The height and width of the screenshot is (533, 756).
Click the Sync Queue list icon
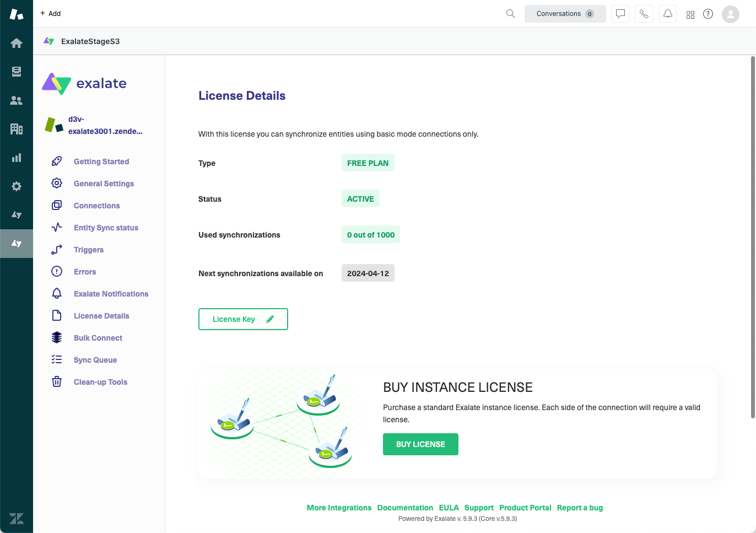point(57,360)
